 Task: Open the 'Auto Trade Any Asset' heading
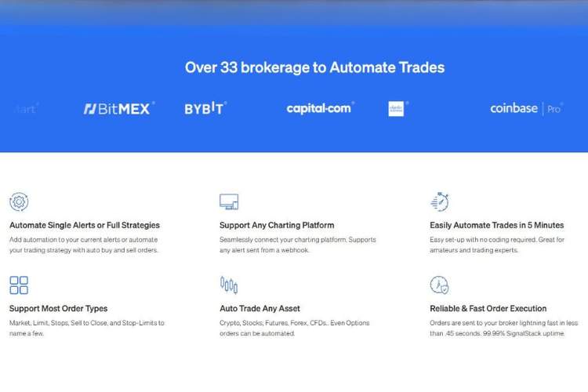tap(260, 308)
